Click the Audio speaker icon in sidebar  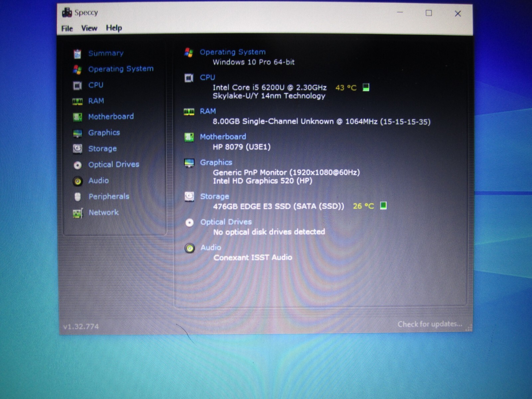77,181
